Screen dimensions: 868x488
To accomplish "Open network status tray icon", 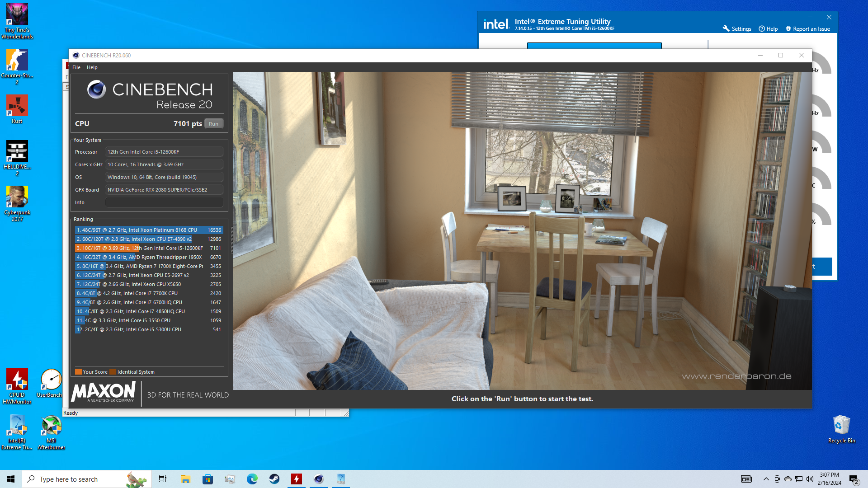I will point(799,479).
